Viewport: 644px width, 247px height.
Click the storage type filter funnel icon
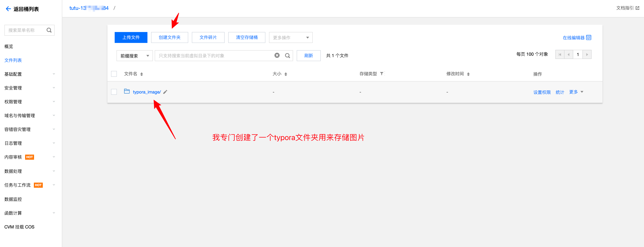click(382, 74)
